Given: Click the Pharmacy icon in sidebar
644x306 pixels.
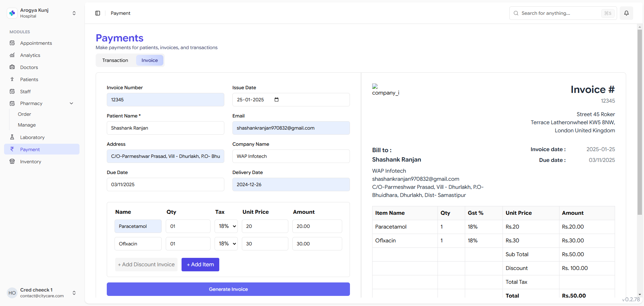Looking at the screenshot, I should (12, 103).
